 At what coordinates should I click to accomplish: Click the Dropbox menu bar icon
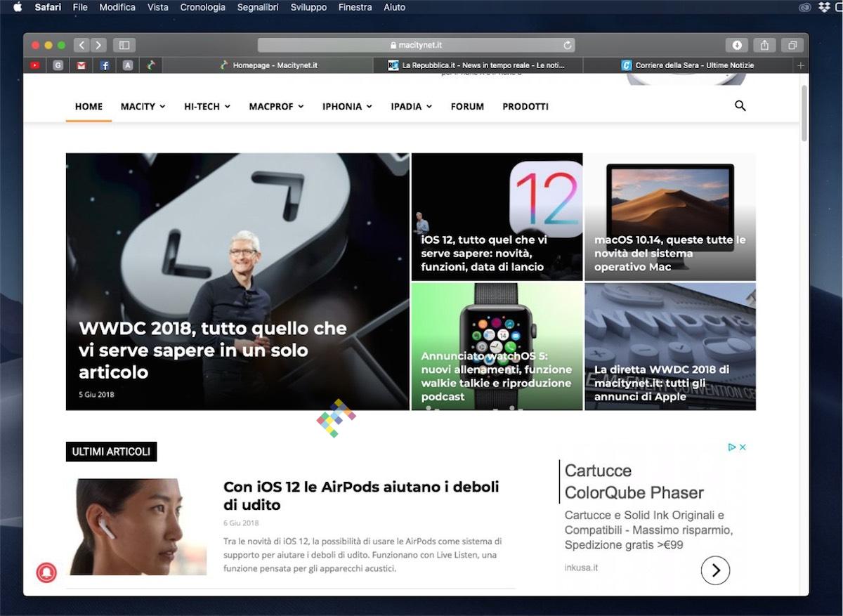point(824,7)
